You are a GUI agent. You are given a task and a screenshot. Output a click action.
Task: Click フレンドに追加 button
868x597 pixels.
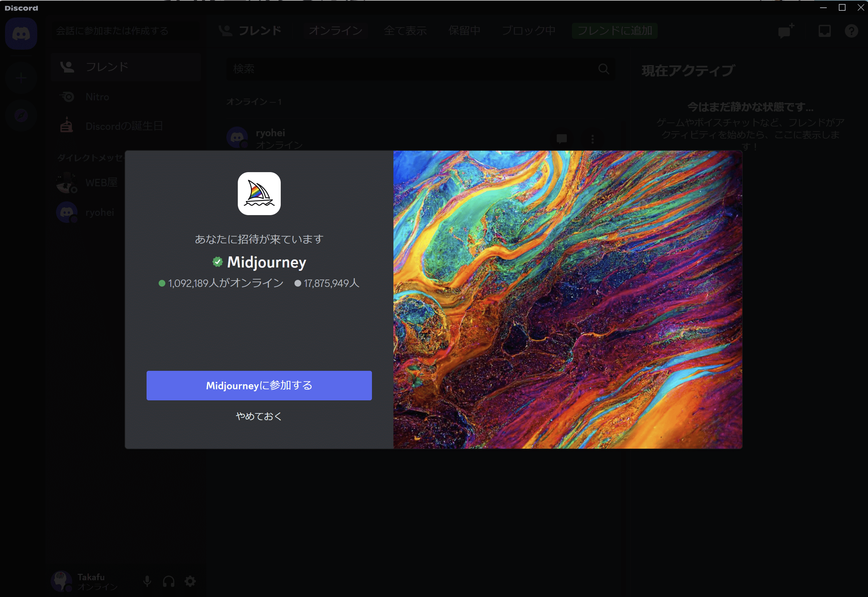tap(614, 31)
